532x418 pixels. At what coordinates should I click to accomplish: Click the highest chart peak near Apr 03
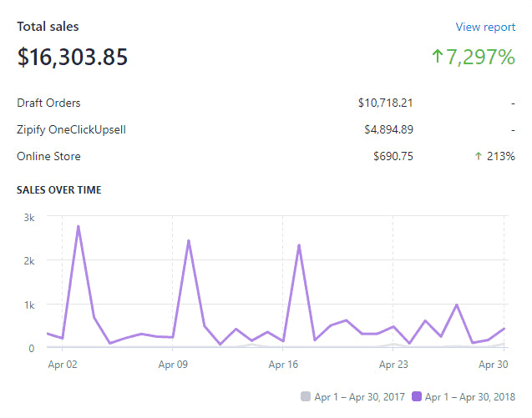[78, 226]
